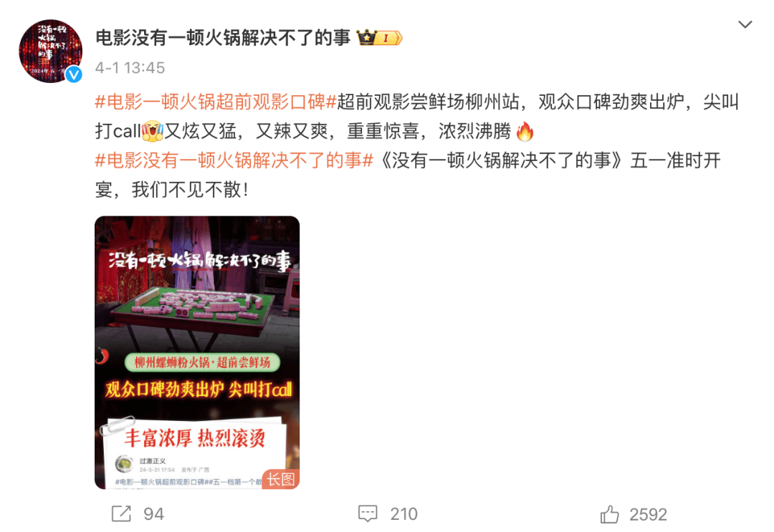Viewport: 774px width, 532px height.
Task: Click the fire emoji in post text
Action: point(525,131)
